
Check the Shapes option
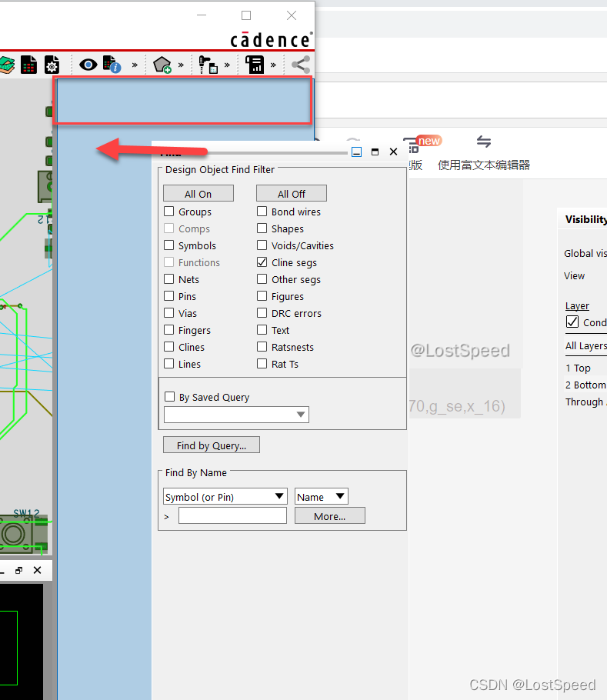262,228
